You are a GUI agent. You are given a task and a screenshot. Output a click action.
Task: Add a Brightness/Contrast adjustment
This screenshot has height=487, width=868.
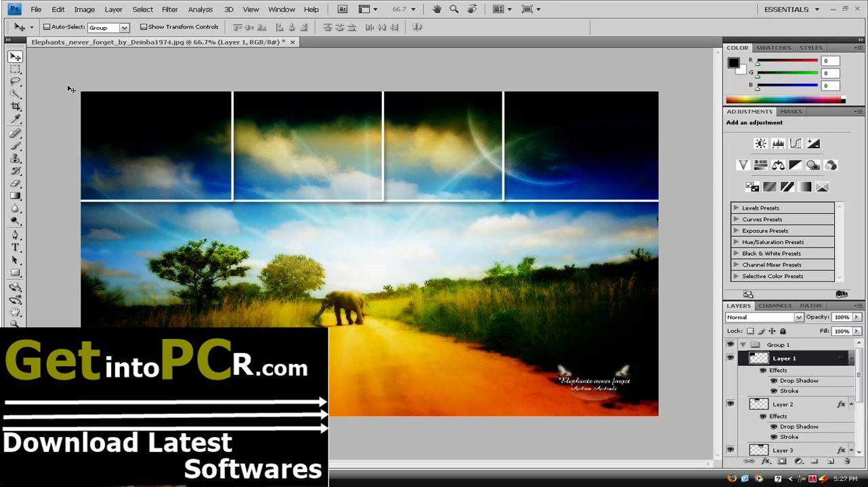point(760,143)
